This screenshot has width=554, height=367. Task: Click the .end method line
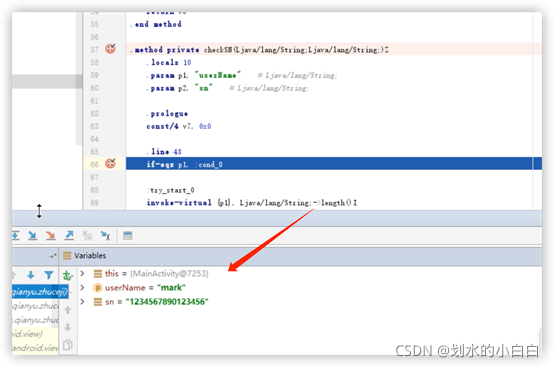pos(155,24)
